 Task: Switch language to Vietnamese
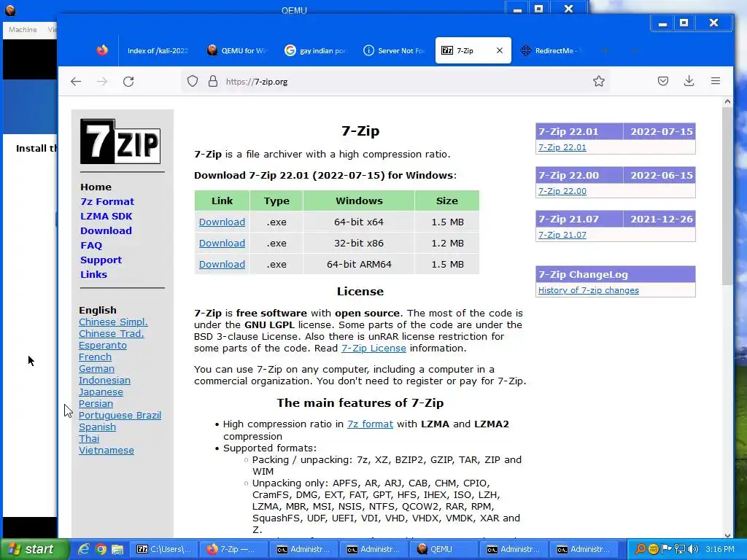coord(107,451)
